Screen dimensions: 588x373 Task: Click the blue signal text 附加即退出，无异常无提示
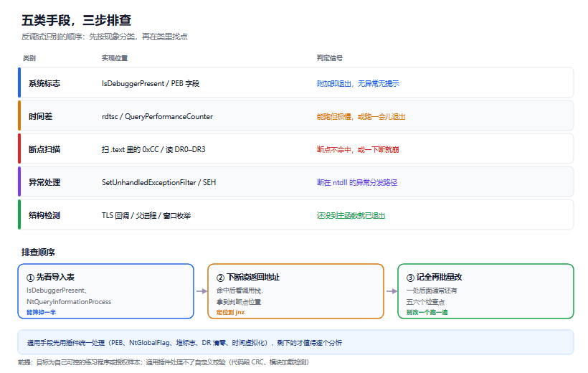tap(358, 84)
